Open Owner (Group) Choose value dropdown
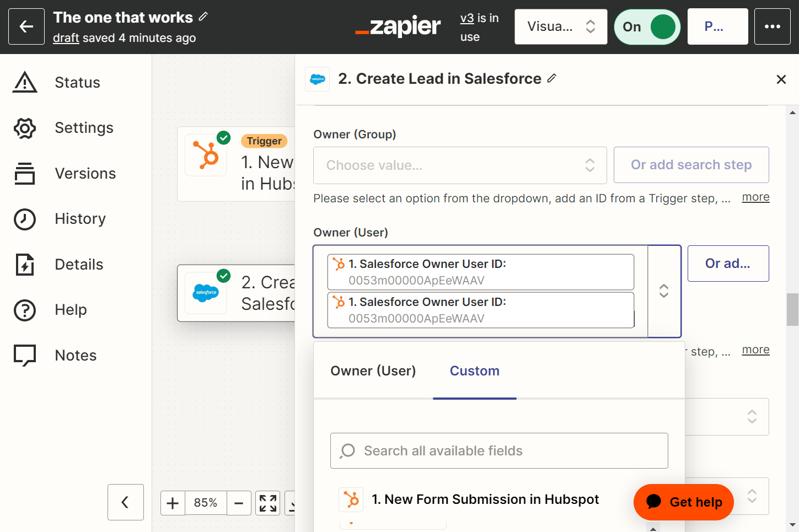 tap(460, 165)
